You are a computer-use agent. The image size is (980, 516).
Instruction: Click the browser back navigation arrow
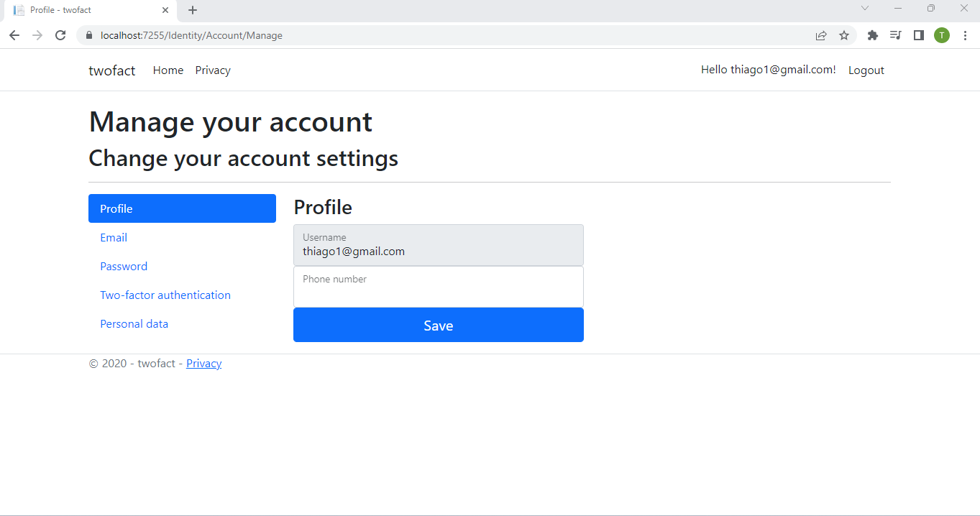[x=14, y=34]
